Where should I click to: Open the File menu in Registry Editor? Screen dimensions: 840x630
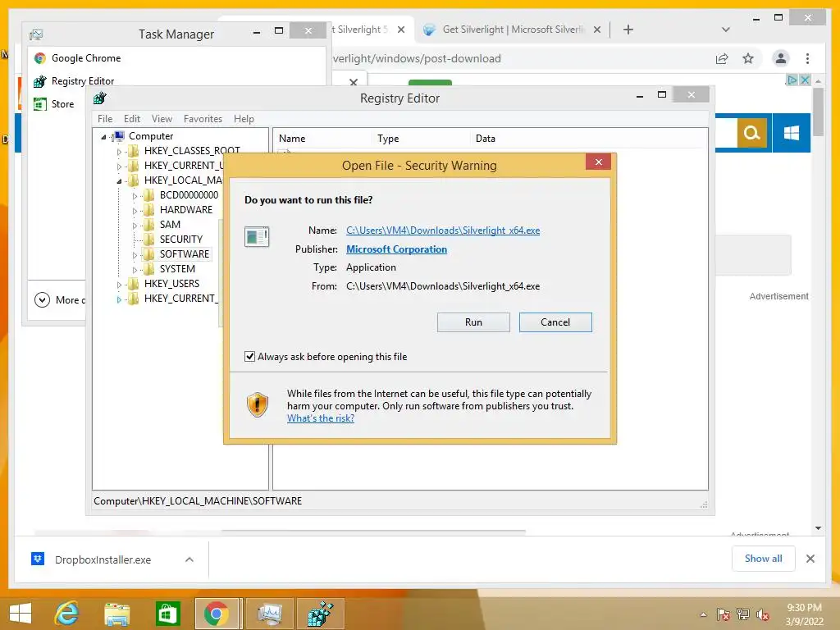pos(105,119)
